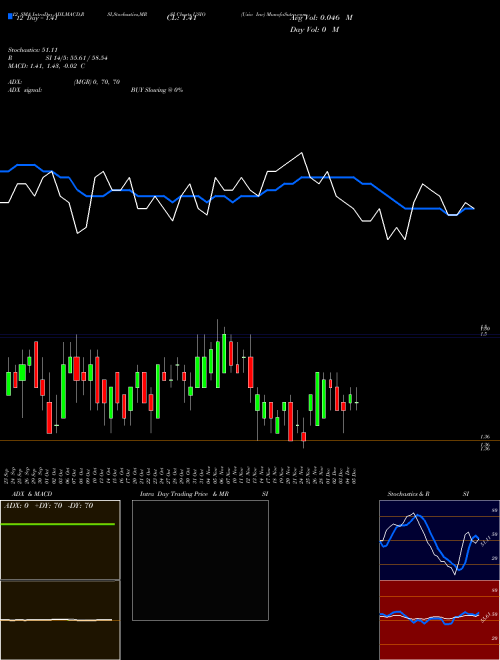Screen dimensions: 500x660
Task: Click the '05 Dec' date label on the axis
Action: [x=356, y=476]
